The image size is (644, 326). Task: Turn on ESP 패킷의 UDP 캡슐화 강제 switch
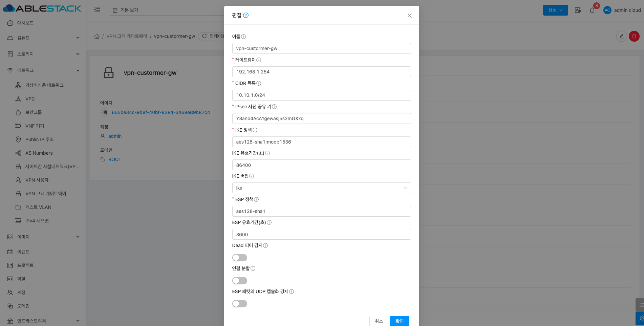point(239,304)
